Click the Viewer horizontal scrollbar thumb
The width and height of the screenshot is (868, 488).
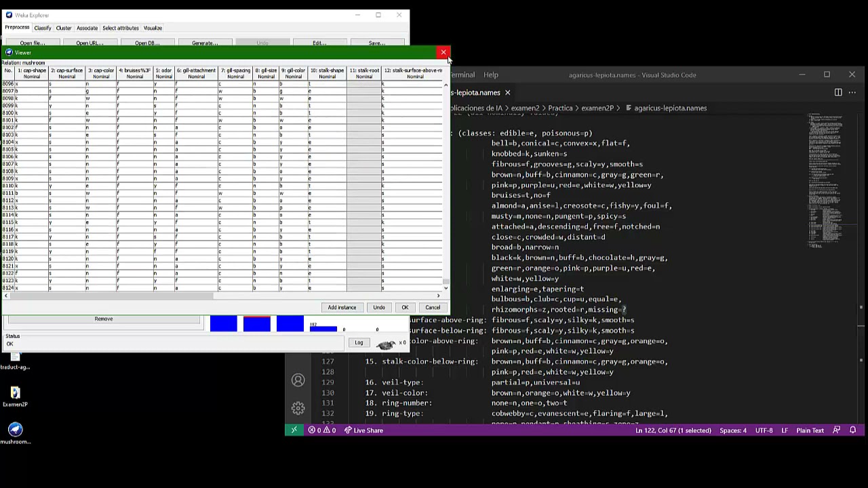[113, 295]
